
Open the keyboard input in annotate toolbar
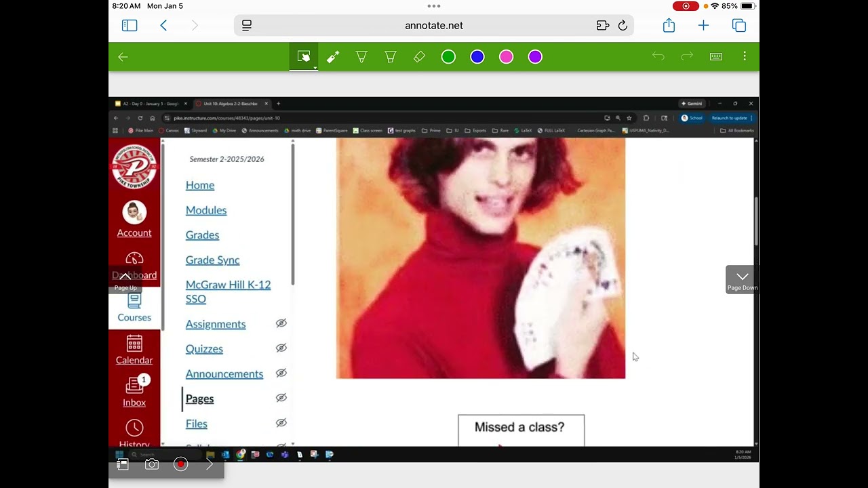pos(716,57)
